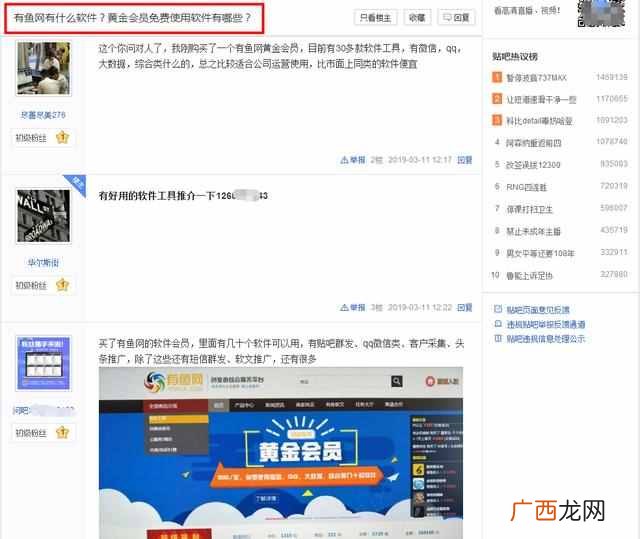Image resolution: width=640 pixels, height=539 pixels.
Task: Click the orange rank 1 badge in hot list
Action: 497,77
